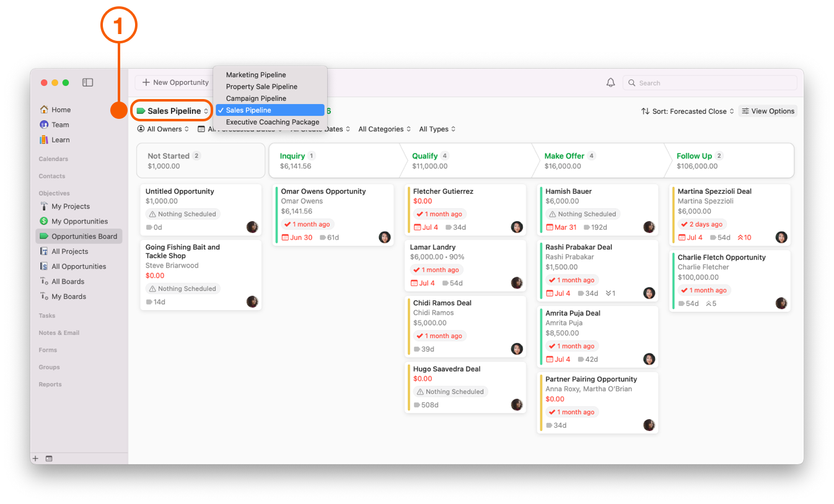Expand the Reports sidebar section

pyautogui.click(x=50, y=385)
